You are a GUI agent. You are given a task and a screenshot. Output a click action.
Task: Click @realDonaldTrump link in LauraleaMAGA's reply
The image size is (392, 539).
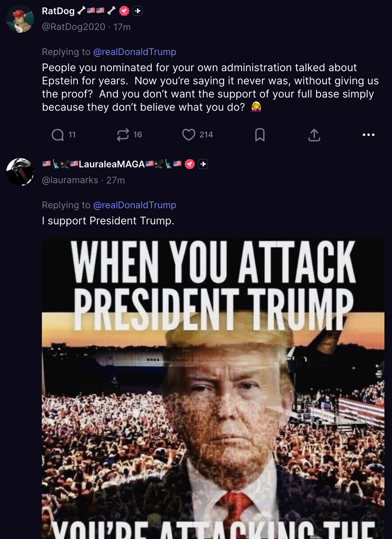click(x=135, y=205)
